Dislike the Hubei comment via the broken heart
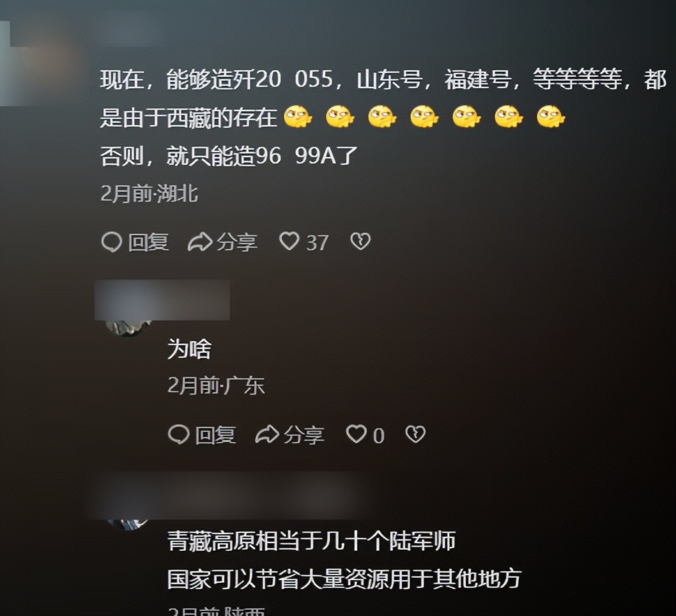676x616 pixels. pos(360,241)
